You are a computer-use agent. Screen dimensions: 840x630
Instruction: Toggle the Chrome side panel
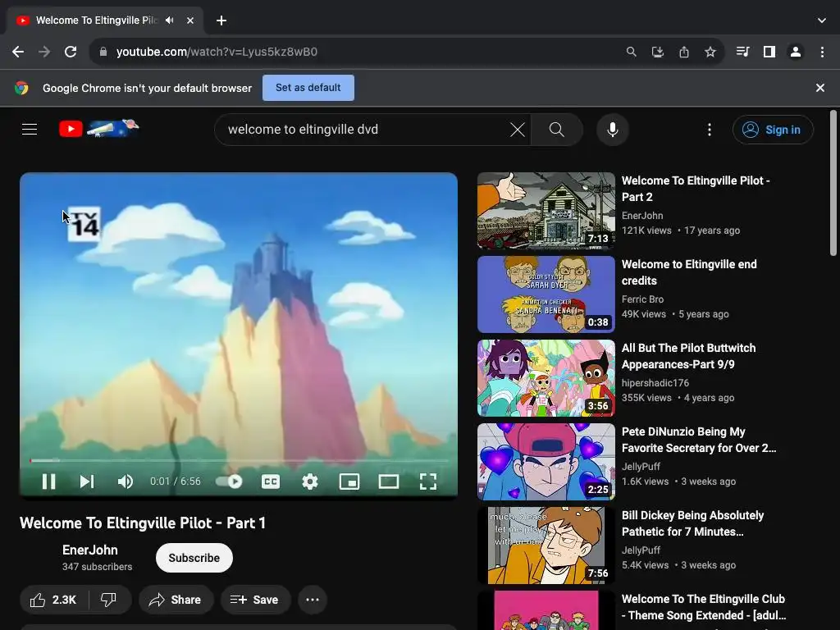coord(769,52)
